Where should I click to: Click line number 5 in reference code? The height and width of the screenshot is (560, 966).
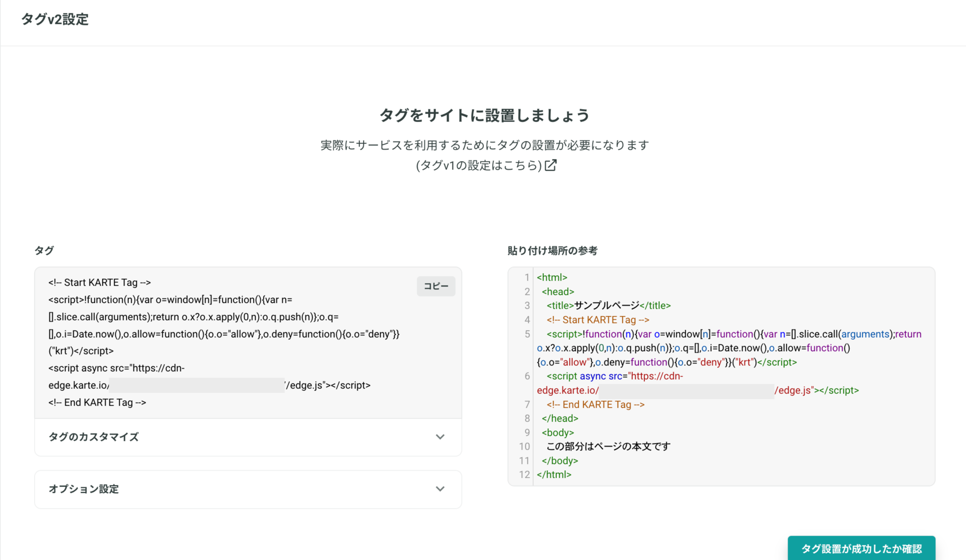point(527,334)
